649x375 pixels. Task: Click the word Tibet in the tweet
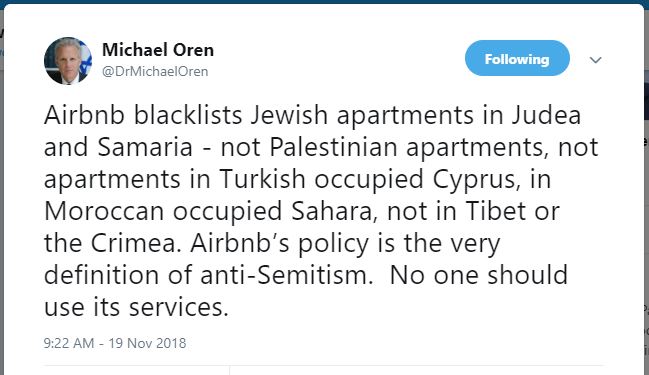(x=496, y=211)
